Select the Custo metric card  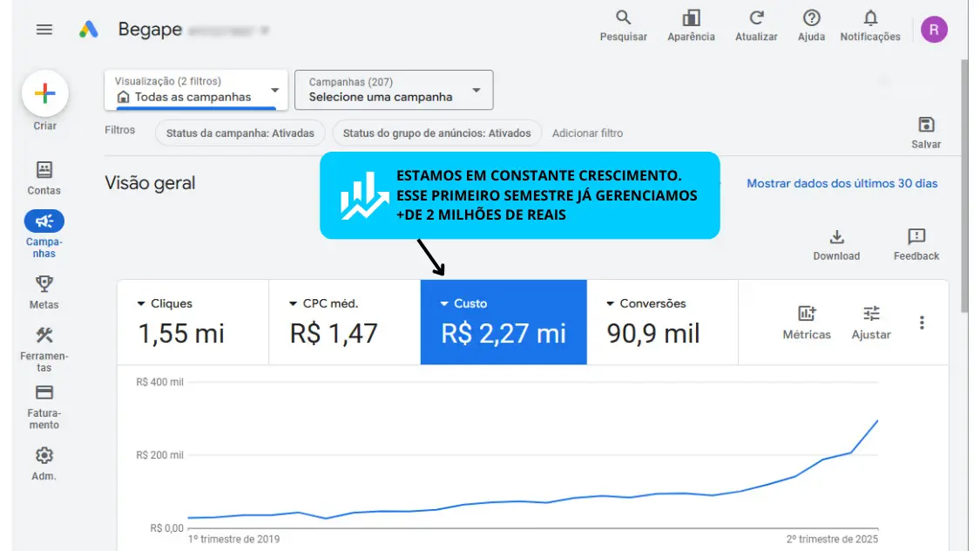coord(504,322)
